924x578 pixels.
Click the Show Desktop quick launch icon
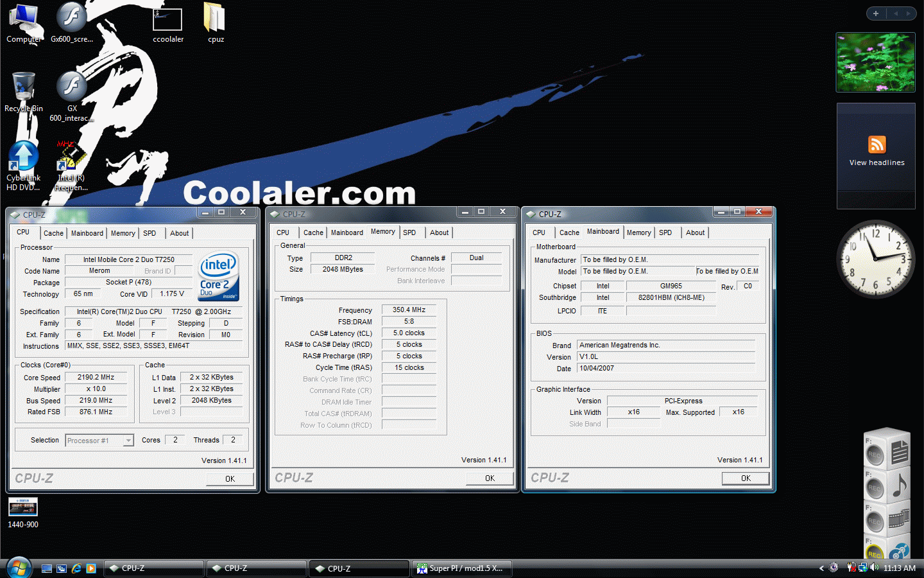coord(47,568)
